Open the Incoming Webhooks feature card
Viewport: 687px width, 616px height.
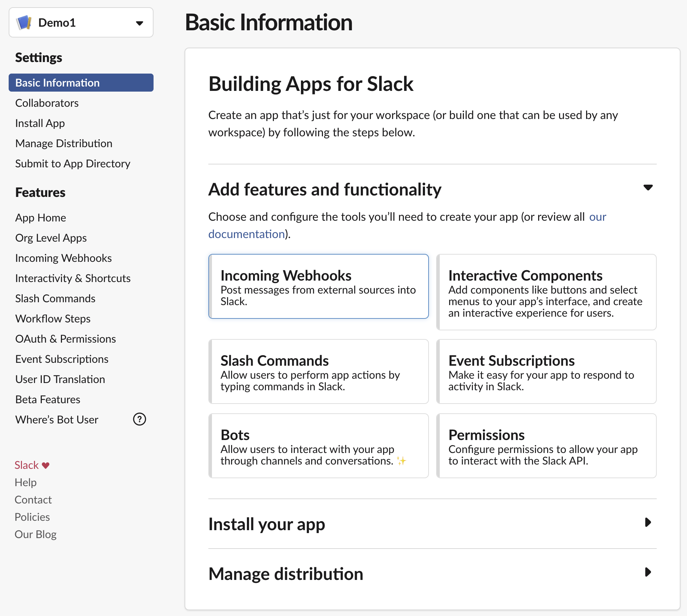click(x=319, y=286)
